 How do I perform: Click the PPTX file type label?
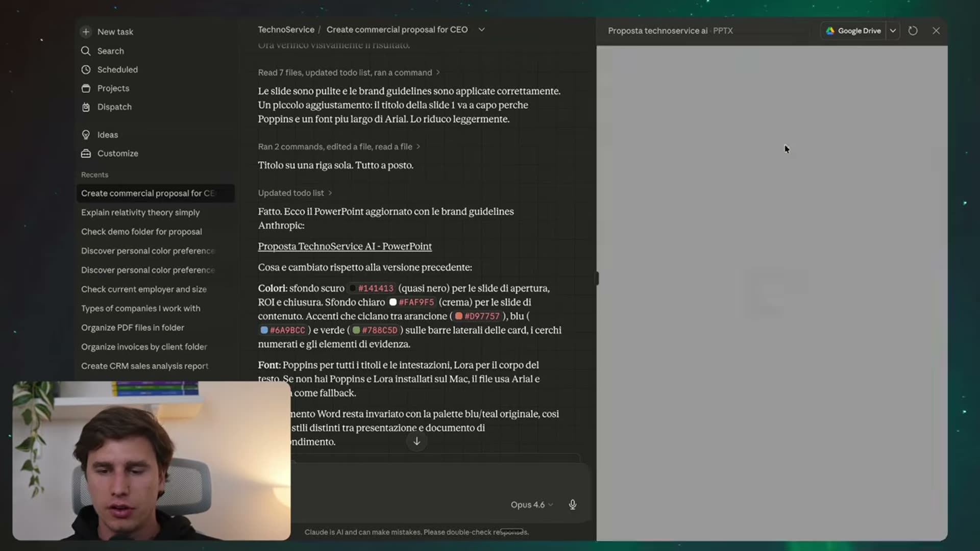723,31
